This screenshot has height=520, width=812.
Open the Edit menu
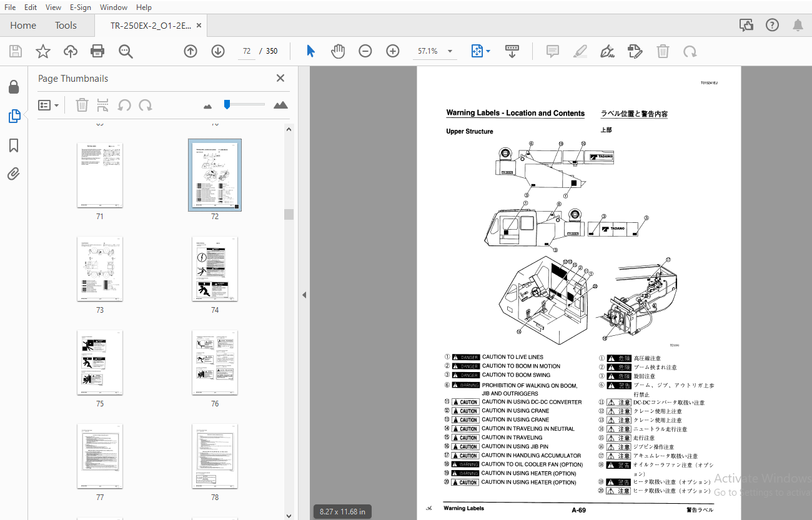30,7
